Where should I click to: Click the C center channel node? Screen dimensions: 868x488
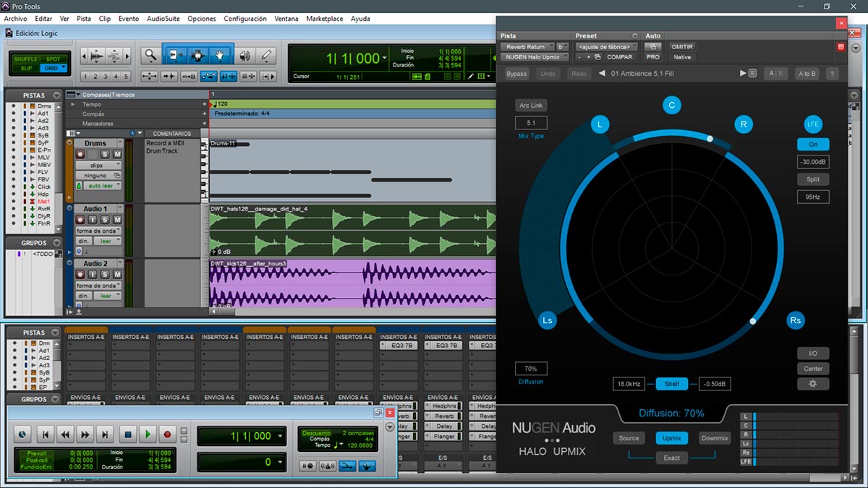point(671,106)
